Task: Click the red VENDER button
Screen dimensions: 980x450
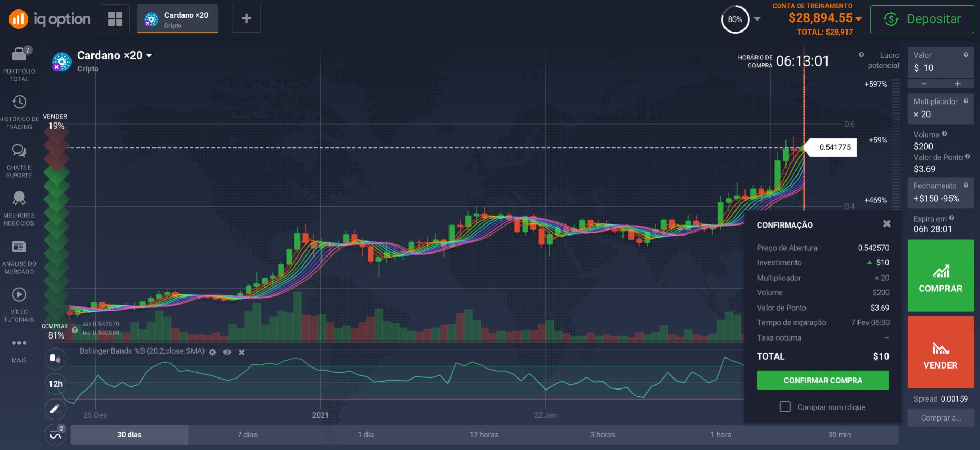Action: [x=941, y=352]
